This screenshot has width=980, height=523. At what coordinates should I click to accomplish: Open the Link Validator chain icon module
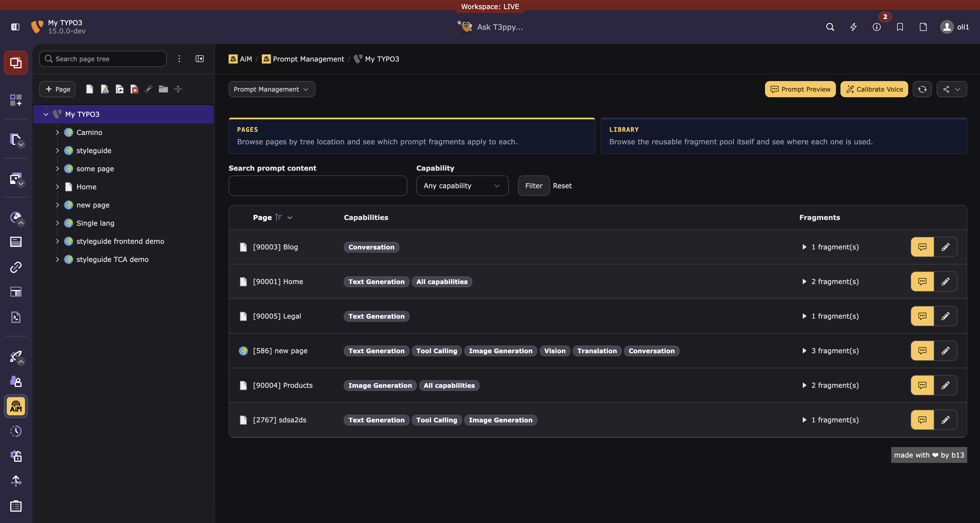tap(16, 267)
